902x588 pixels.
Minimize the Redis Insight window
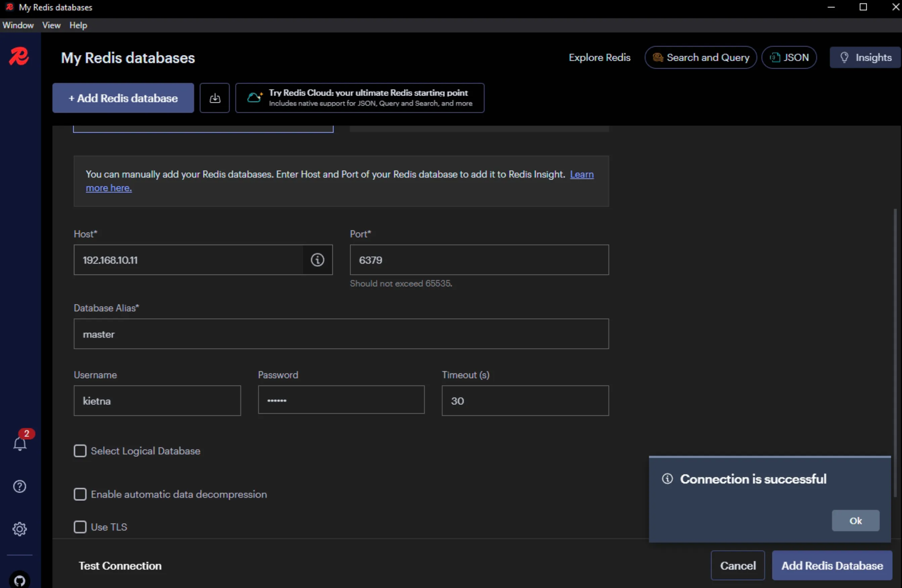coord(831,7)
